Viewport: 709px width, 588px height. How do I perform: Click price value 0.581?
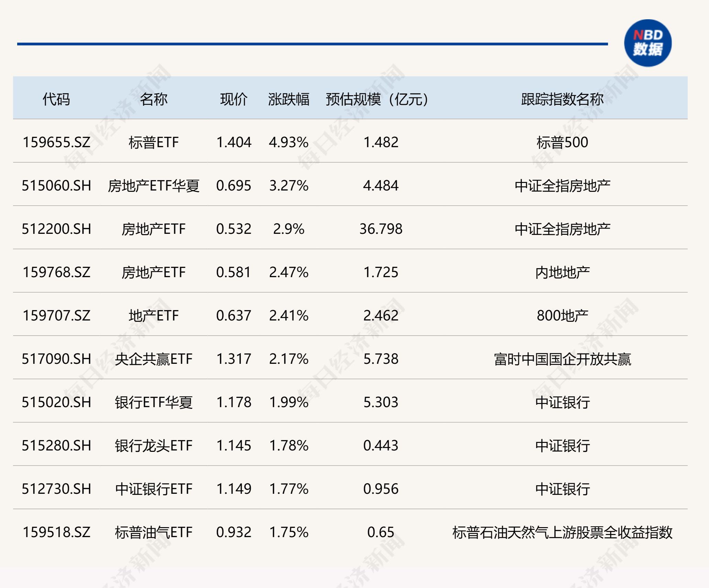click(x=234, y=272)
